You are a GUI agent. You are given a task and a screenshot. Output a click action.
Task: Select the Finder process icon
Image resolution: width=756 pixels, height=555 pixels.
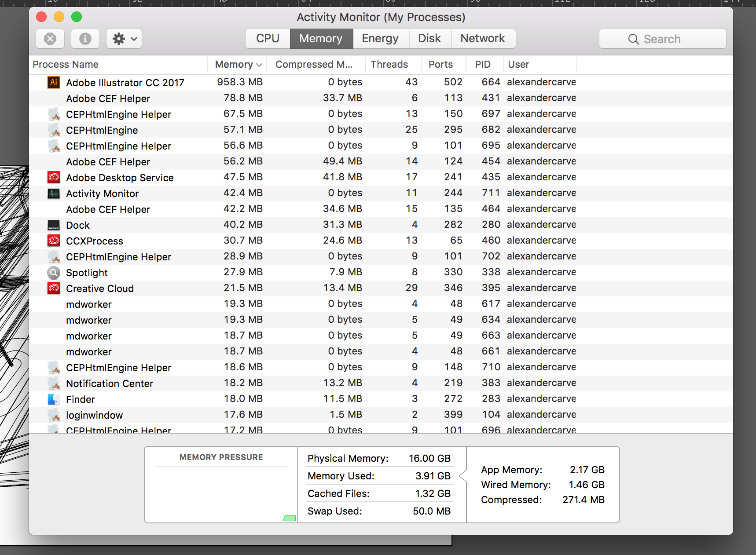[54, 399]
